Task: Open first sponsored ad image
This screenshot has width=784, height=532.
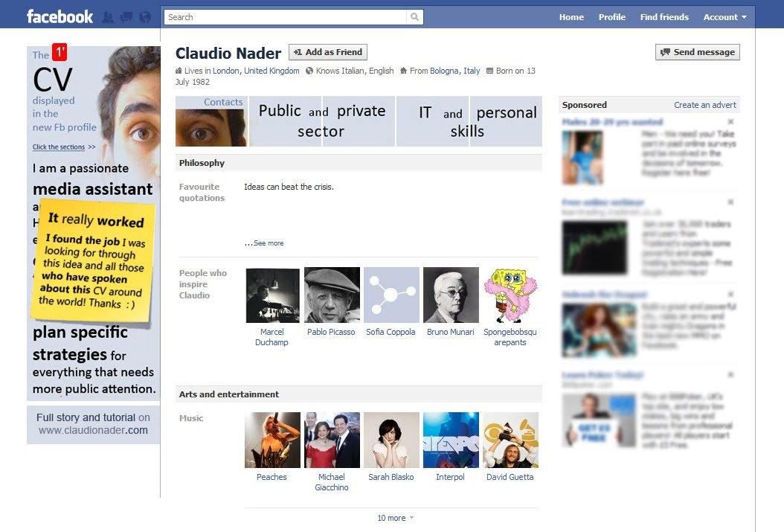Action: click(582, 158)
